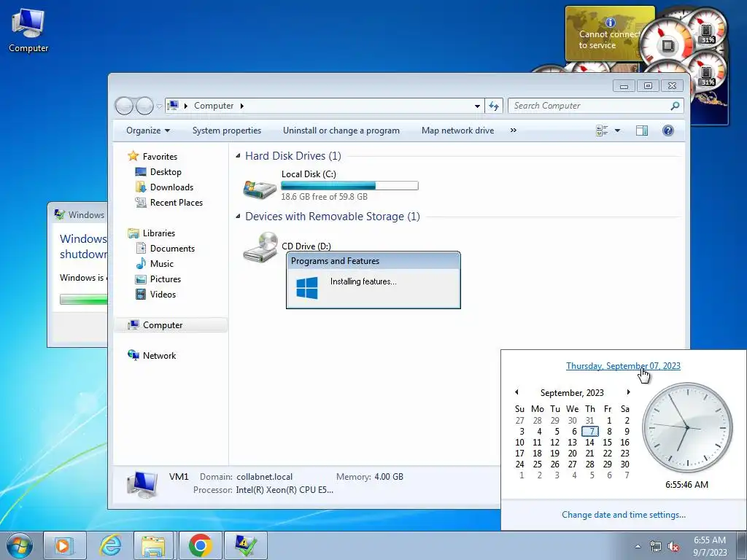
Task: Collapse the Hard Disk Drives group
Action: coord(238,156)
